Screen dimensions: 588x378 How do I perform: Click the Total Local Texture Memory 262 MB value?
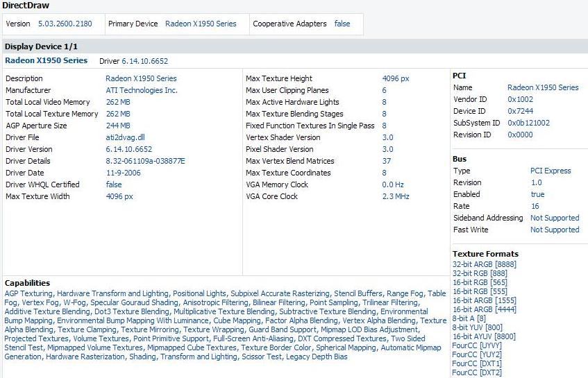tap(118, 114)
